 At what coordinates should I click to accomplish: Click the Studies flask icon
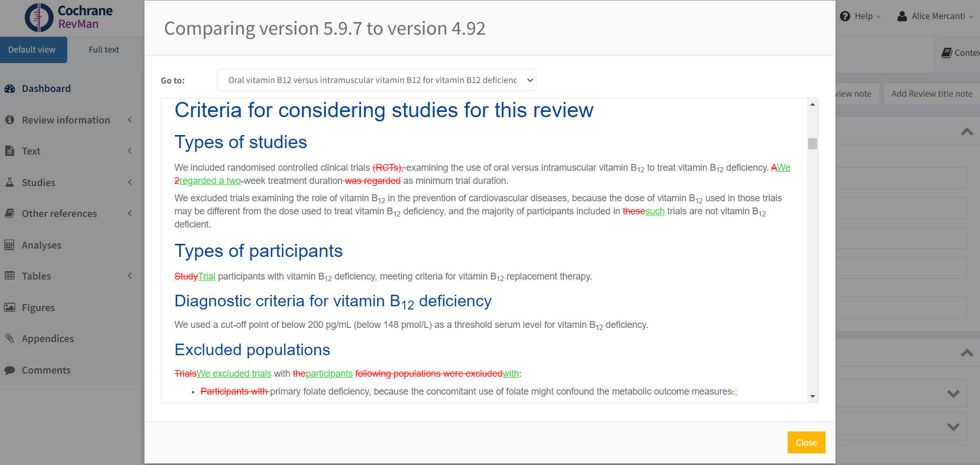[x=9, y=182]
